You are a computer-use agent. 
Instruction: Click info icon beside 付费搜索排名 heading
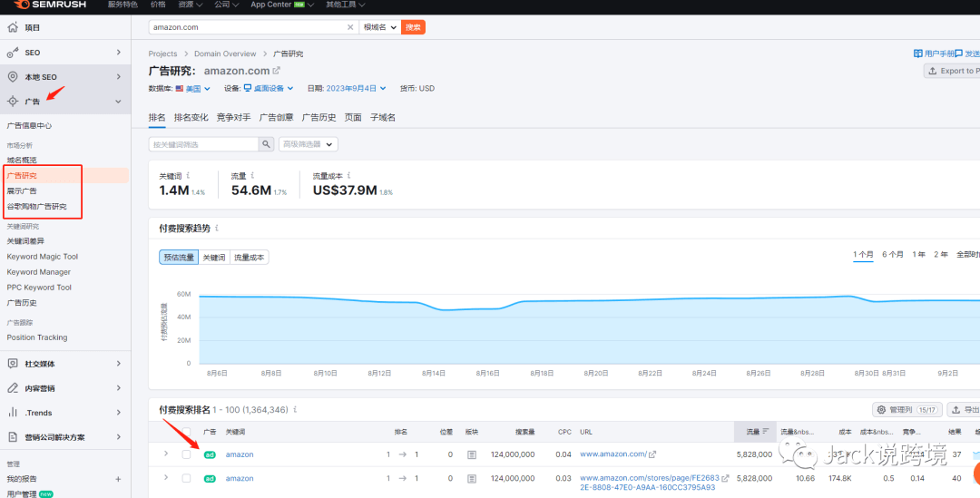click(295, 410)
